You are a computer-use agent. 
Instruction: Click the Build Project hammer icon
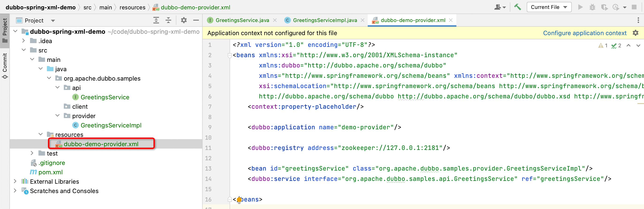517,7
